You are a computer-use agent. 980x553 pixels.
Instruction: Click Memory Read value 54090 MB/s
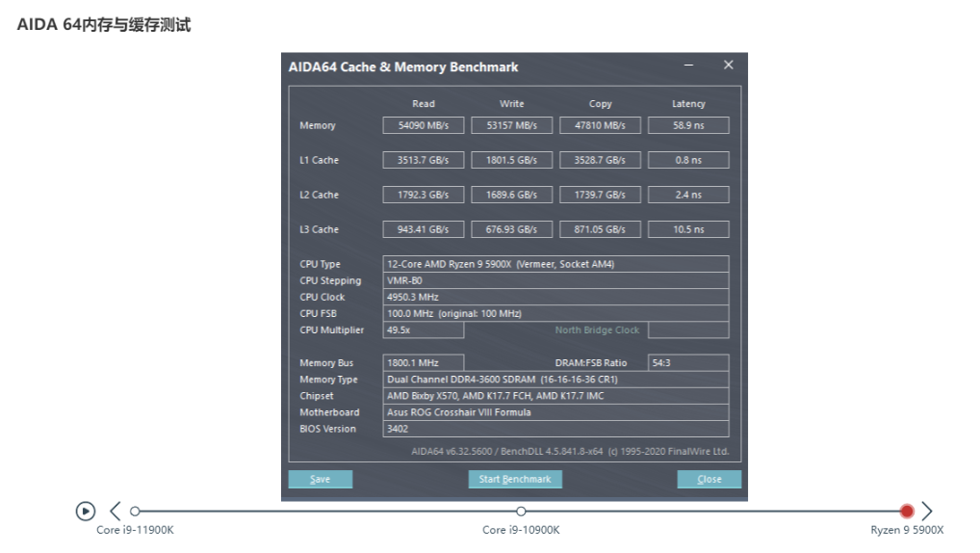coord(424,125)
